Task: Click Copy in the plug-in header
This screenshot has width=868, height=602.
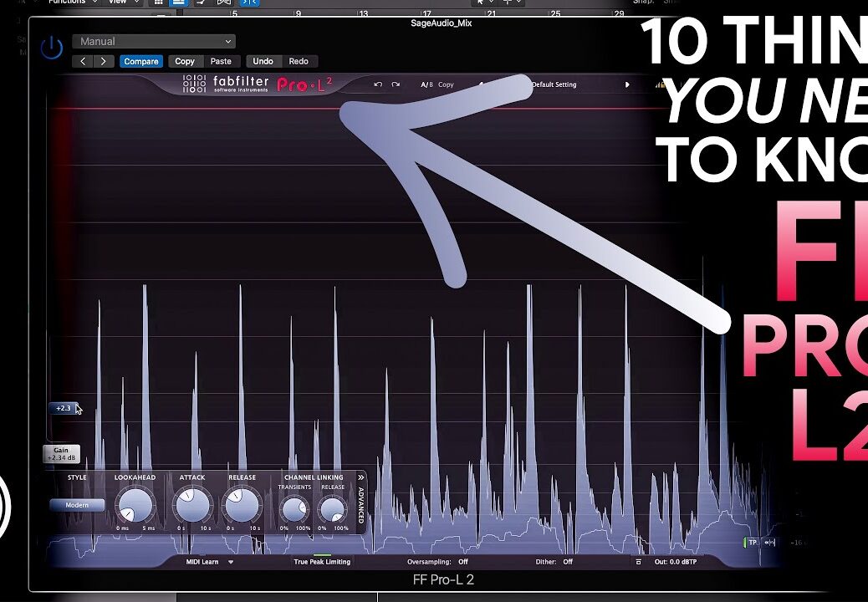Action: (184, 61)
